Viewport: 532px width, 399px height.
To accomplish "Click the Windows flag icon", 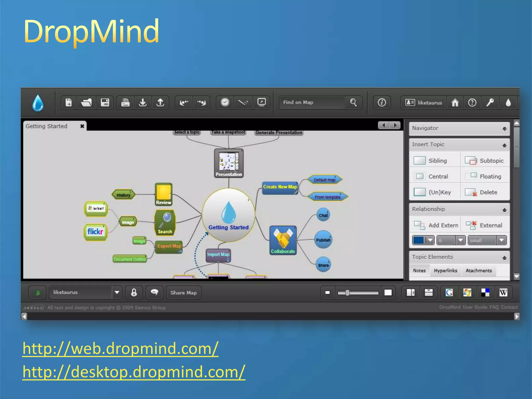I will pyautogui.click(x=467, y=292).
